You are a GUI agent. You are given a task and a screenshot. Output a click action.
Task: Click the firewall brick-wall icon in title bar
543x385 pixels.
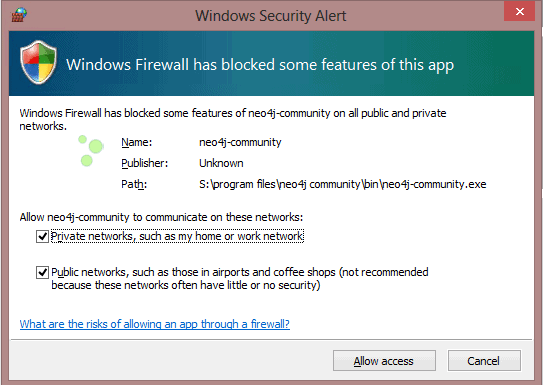19,15
